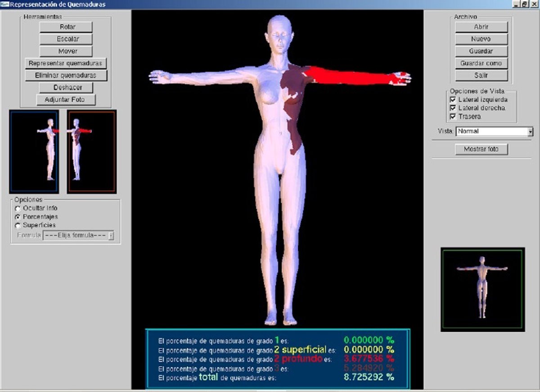Save using the Guardar como button
Screen dimensions: 540x392
pyautogui.click(x=481, y=63)
